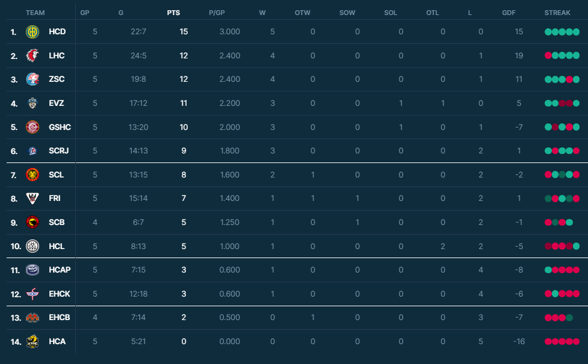Sort table by PTS column

173,13
